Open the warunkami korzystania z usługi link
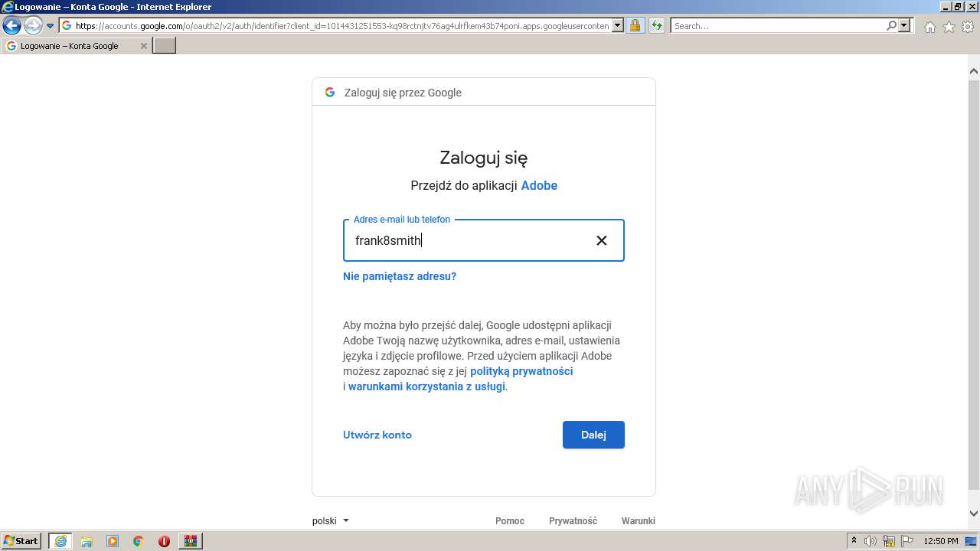 pyautogui.click(x=426, y=386)
